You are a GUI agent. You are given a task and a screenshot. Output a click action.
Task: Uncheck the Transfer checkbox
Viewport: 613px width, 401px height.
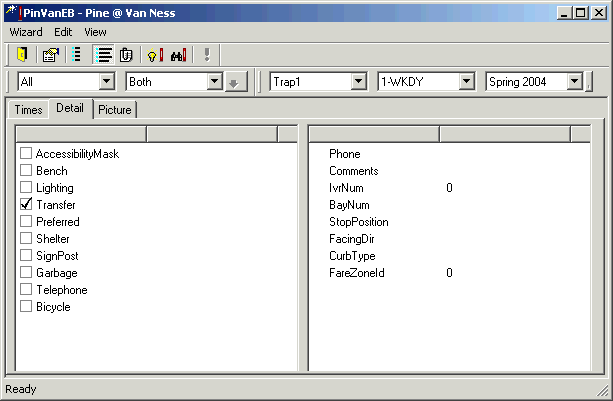pos(26,204)
